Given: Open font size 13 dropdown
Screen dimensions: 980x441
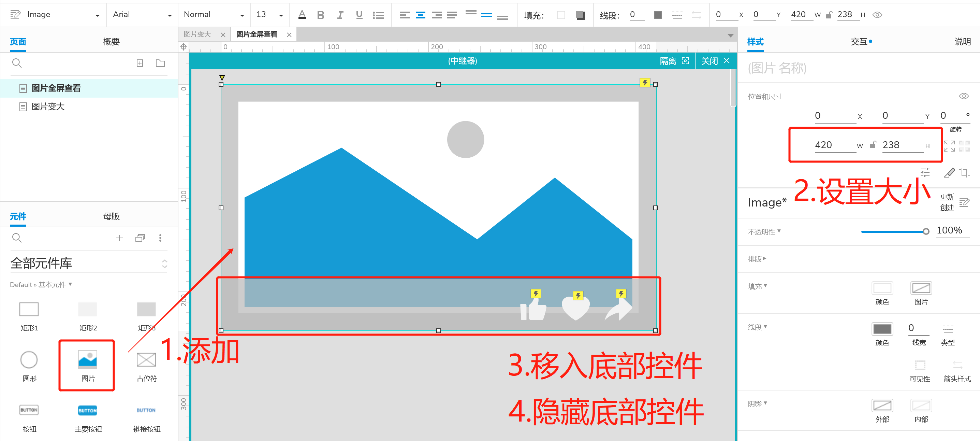Looking at the screenshot, I should [281, 15].
